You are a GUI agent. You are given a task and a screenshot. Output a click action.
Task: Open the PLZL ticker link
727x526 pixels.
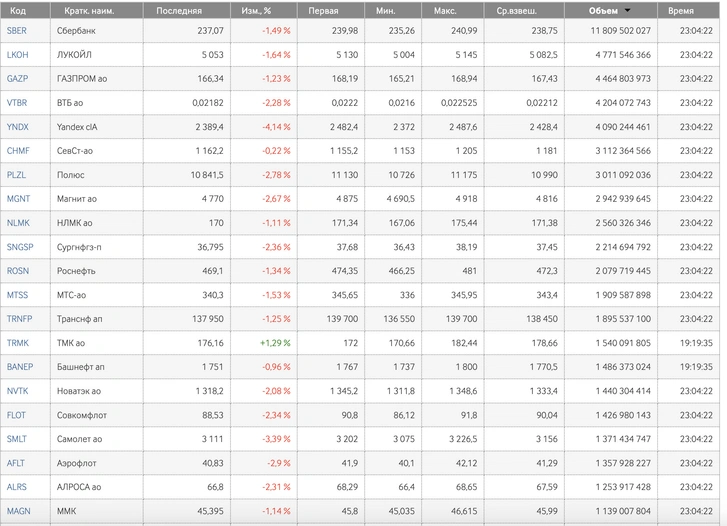[16, 175]
